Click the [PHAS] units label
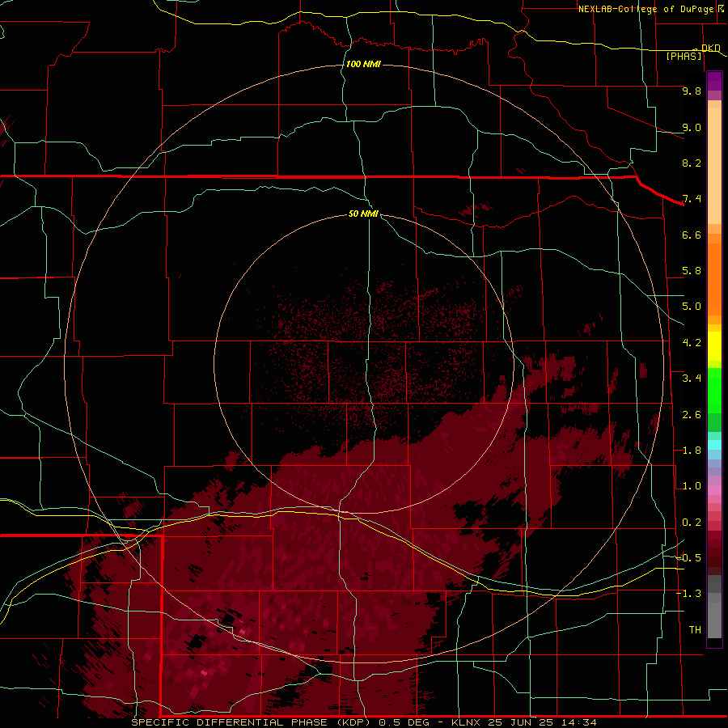 coord(684,57)
